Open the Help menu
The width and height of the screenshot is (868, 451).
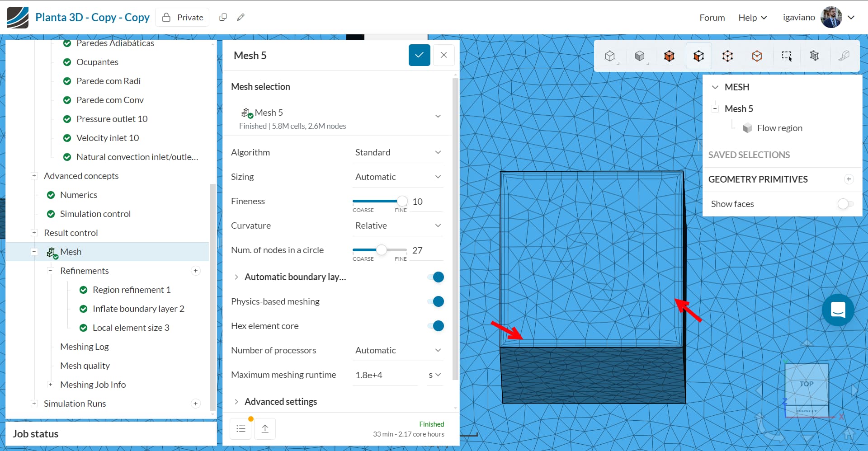[752, 17]
